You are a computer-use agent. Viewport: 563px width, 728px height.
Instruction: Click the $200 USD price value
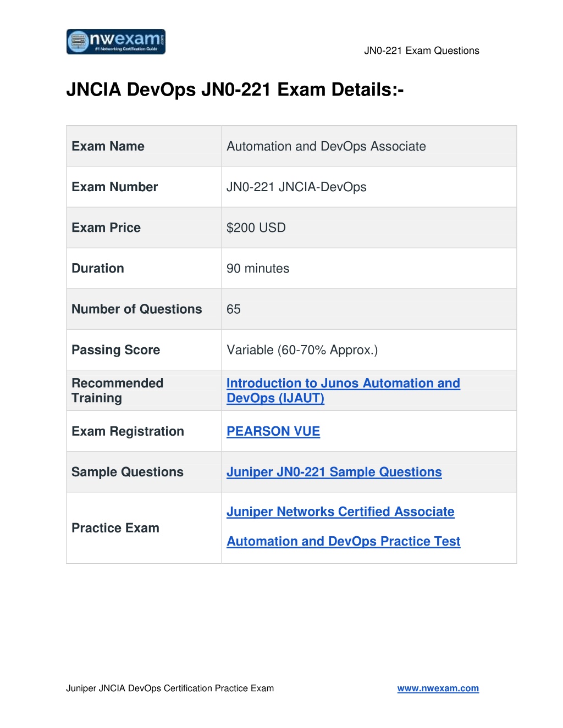(256, 227)
